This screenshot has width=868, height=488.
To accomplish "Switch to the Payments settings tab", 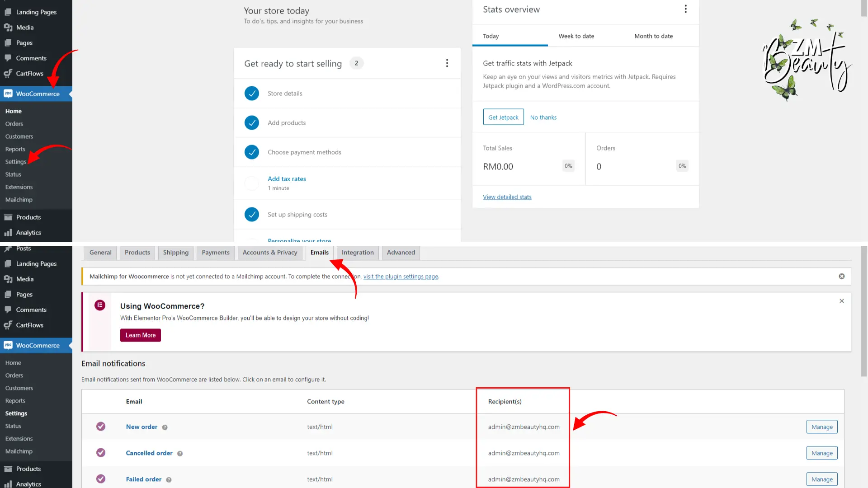I will pyautogui.click(x=216, y=253).
